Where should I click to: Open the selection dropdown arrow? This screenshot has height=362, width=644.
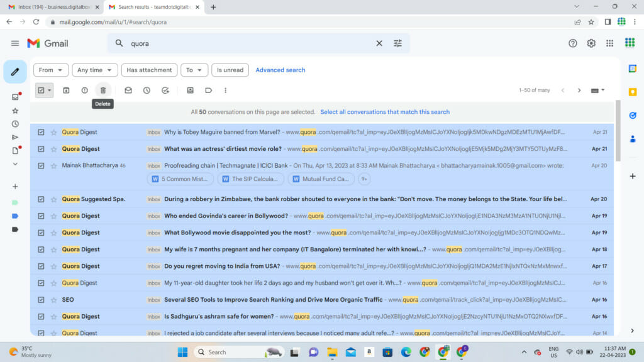click(x=50, y=90)
